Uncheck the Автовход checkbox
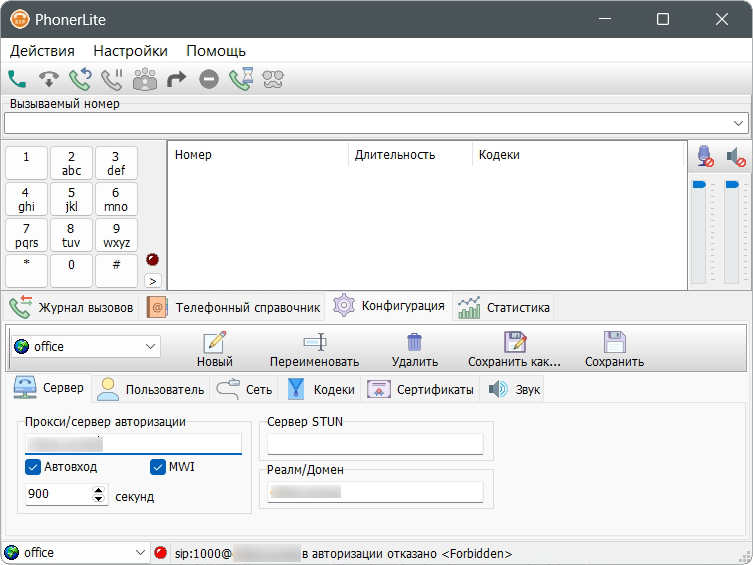753x565 pixels. [x=34, y=467]
